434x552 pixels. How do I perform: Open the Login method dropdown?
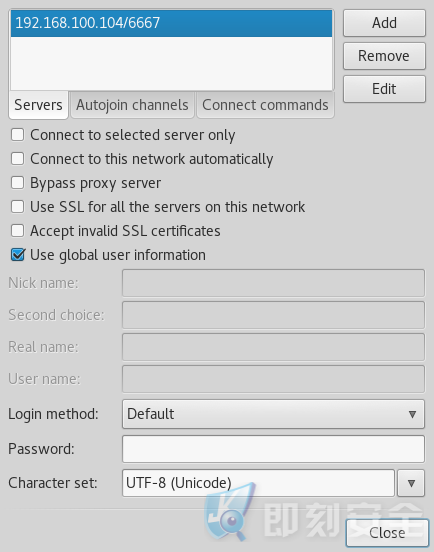tap(273, 414)
